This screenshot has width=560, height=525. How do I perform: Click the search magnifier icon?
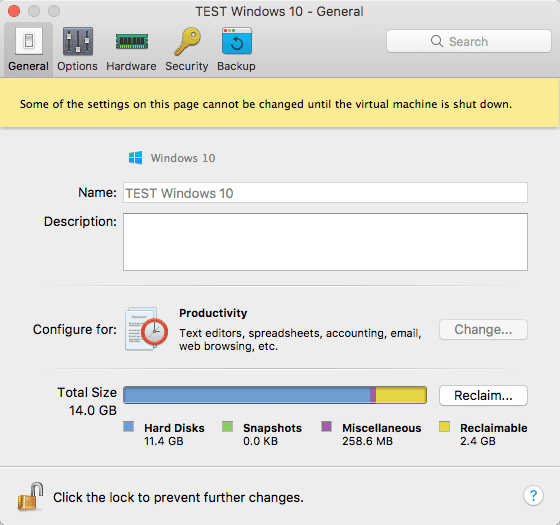[x=437, y=41]
